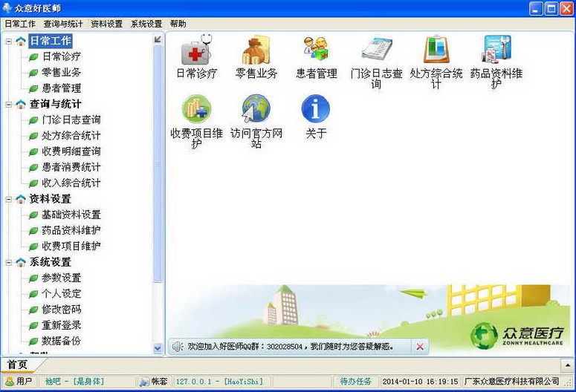Viewport: 576px width, 392px height.
Task: Collapse the 查询与统计 tree node
Action: click(x=8, y=104)
